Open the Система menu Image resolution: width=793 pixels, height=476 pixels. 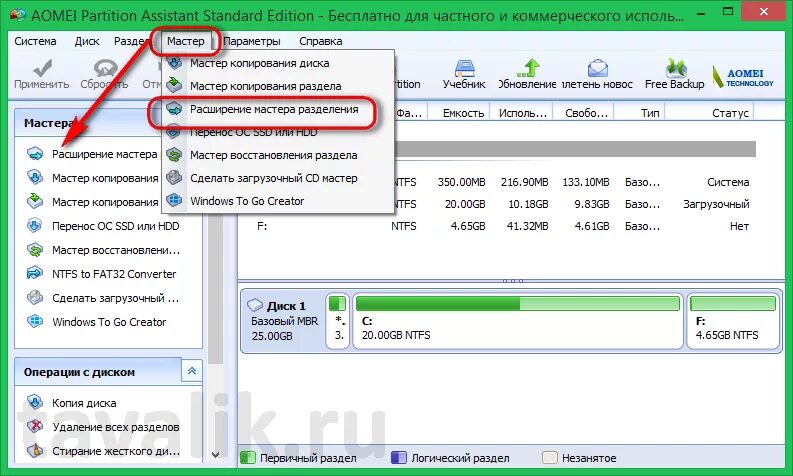pos(35,41)
